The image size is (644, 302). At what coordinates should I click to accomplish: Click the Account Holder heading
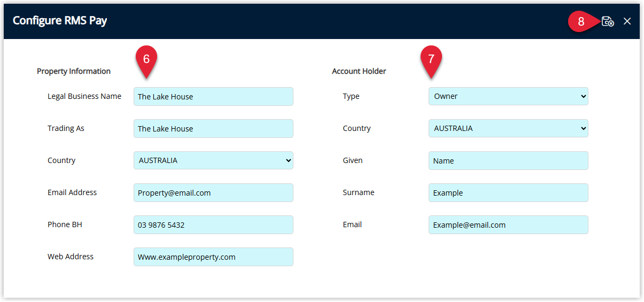coord(359,71)
